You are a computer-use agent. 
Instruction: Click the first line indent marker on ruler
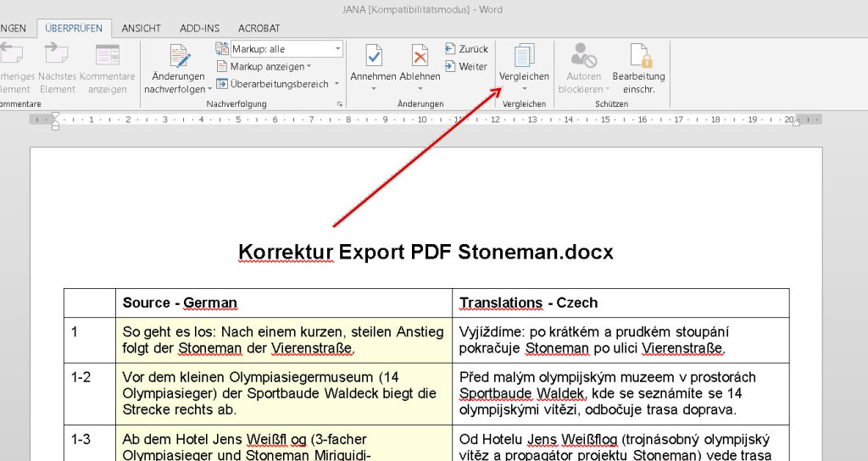55,115
